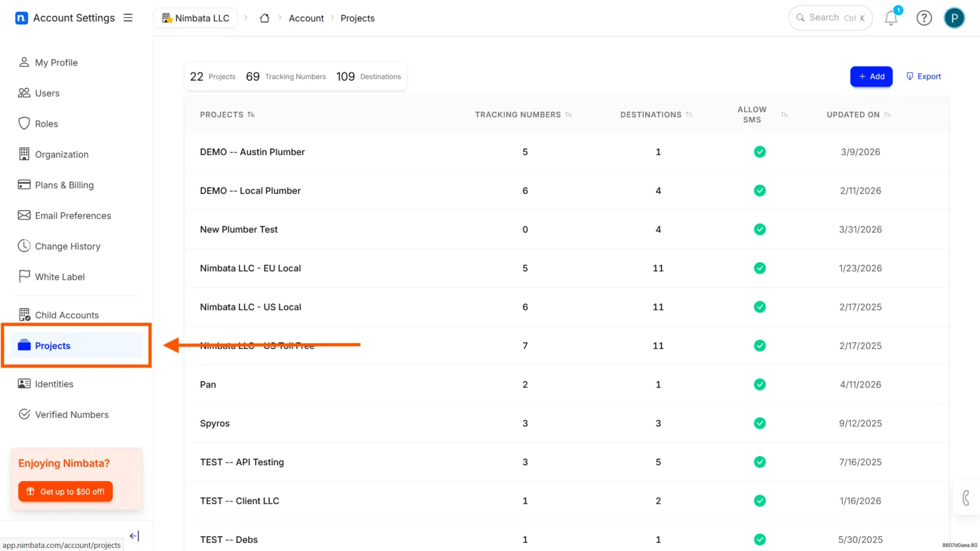Export the projects list
Image resolution: width=980 pixels, height=551 pixels.
pos(923,77)
